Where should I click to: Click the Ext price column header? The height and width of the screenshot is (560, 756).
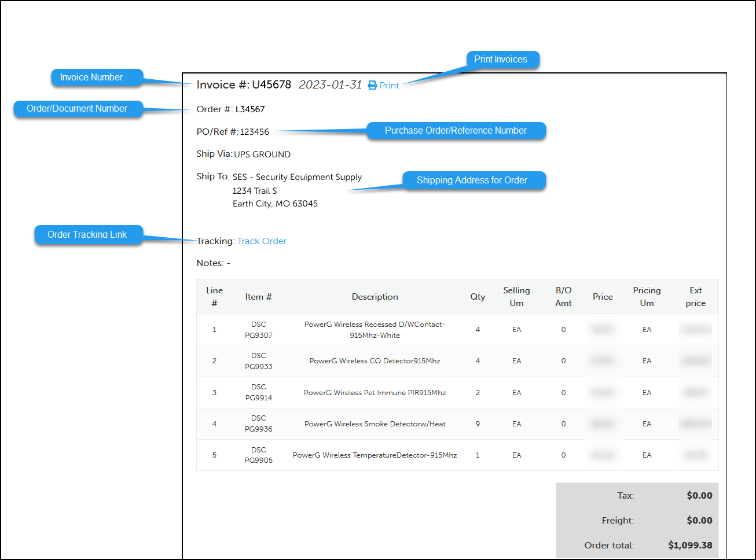[696, 297]
